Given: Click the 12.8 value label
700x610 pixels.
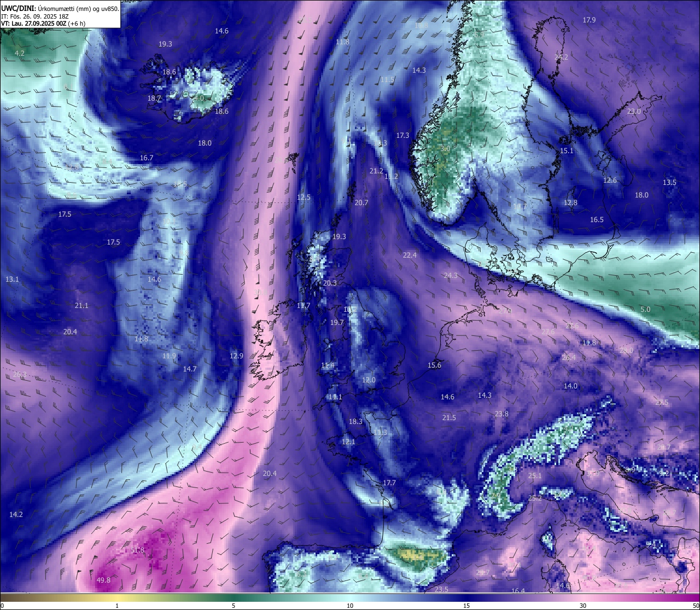Looking at the screenshot, I should point(570,202).
